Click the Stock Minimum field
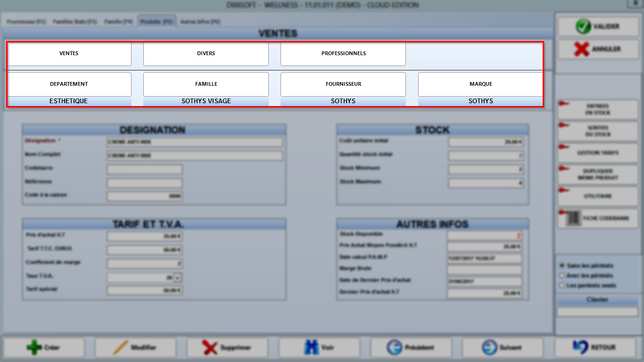Viewport: 644px width, 362px height. coord(486,170)
